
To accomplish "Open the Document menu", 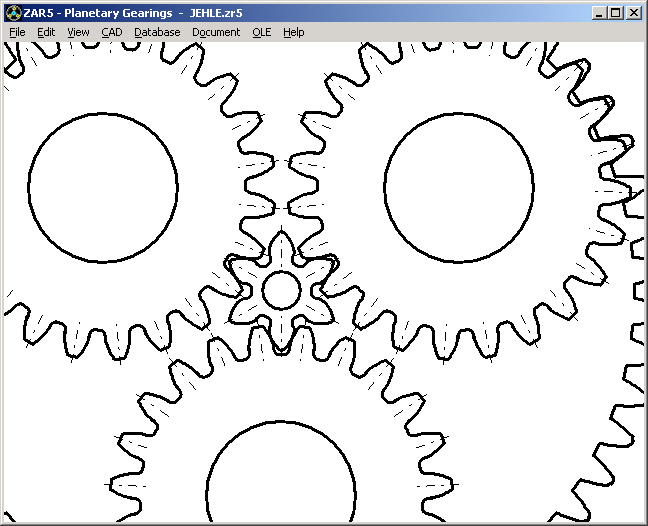I will coord(216,32).
